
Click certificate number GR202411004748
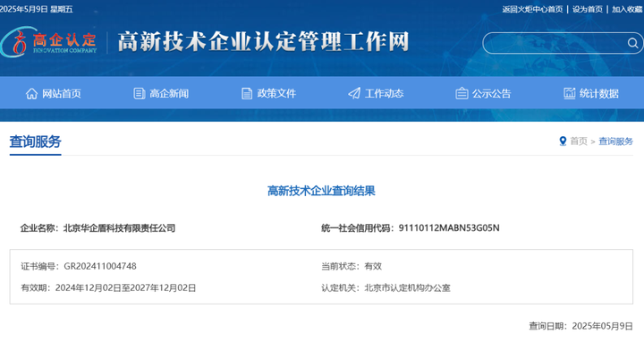pyautogui.click(x=100, y=266)
